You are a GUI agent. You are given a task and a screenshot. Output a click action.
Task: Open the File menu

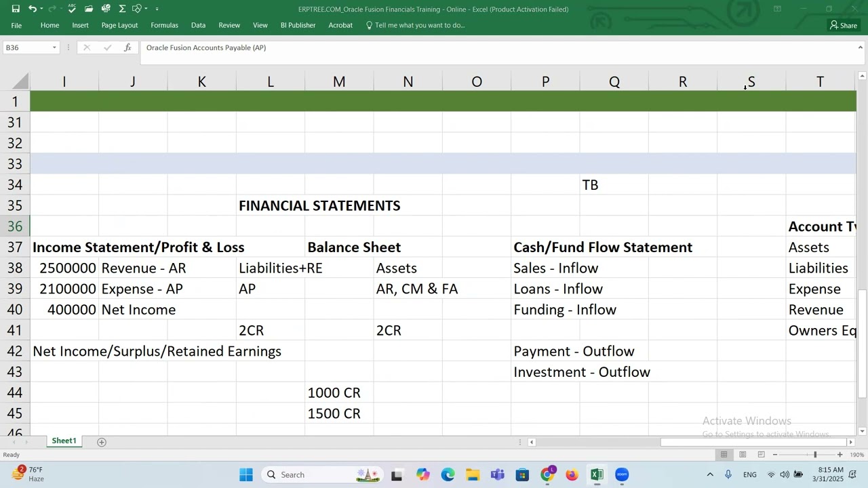point(16,25)
